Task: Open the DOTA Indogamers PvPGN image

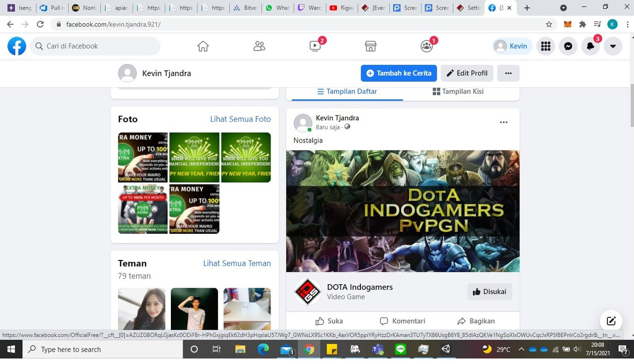Action: click(403, 211)
